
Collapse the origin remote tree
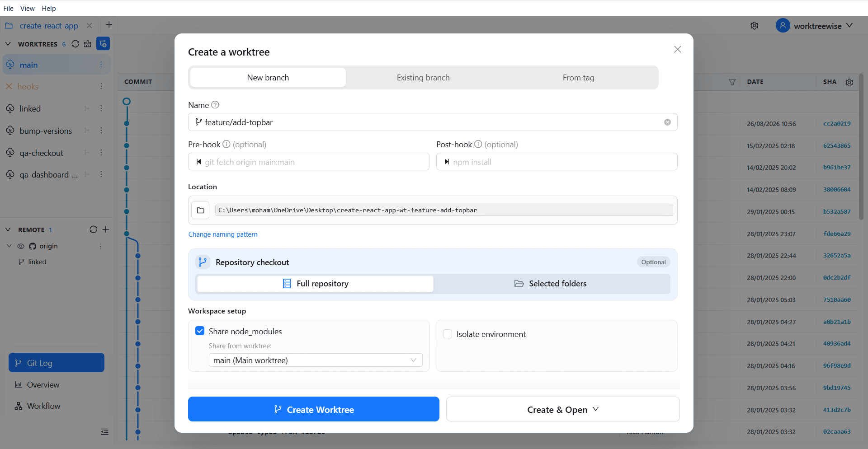(9, 246)
